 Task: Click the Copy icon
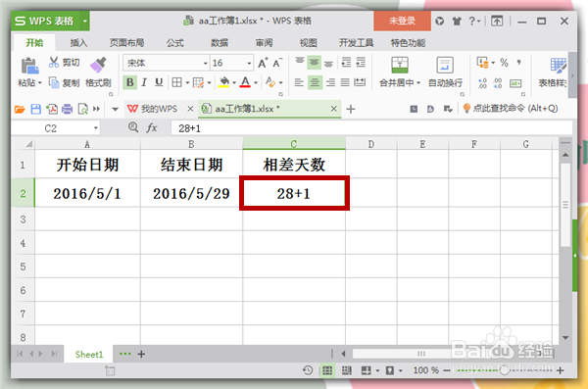point(54,82)
